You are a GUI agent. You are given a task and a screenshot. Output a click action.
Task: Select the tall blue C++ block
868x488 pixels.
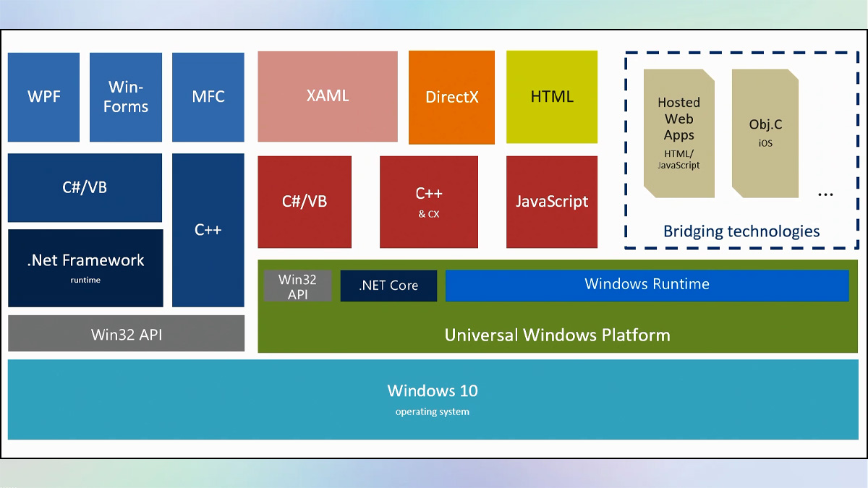[208, 230]
